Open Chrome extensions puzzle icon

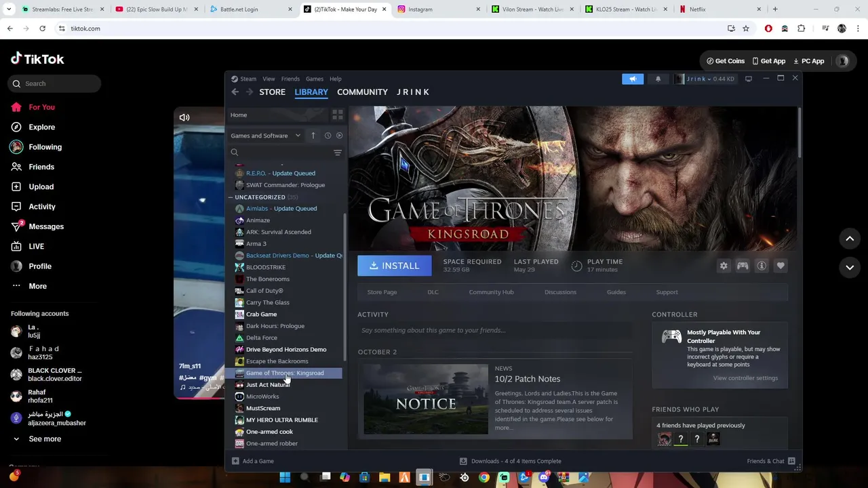tap(802, 28)
